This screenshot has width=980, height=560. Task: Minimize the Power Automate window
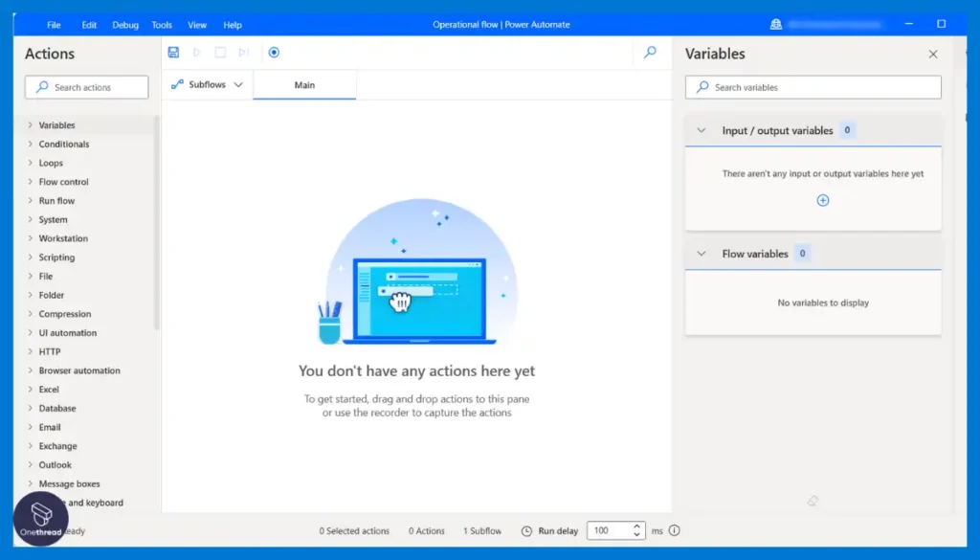[x=909, y=24]
